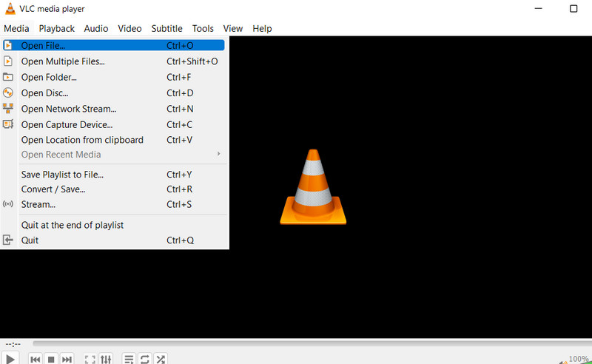
Task: Click Convert / Save... option
Action: (53, 189)
